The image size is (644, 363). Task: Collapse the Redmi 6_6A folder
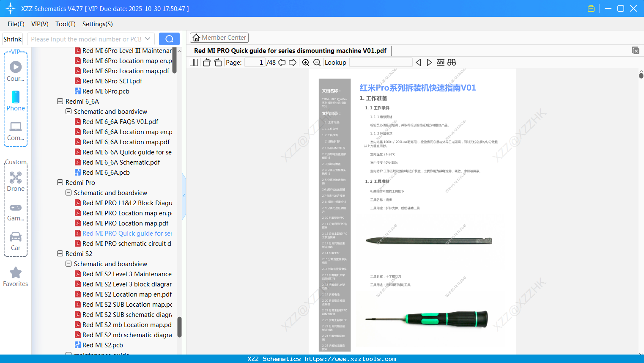pos(60,102)
